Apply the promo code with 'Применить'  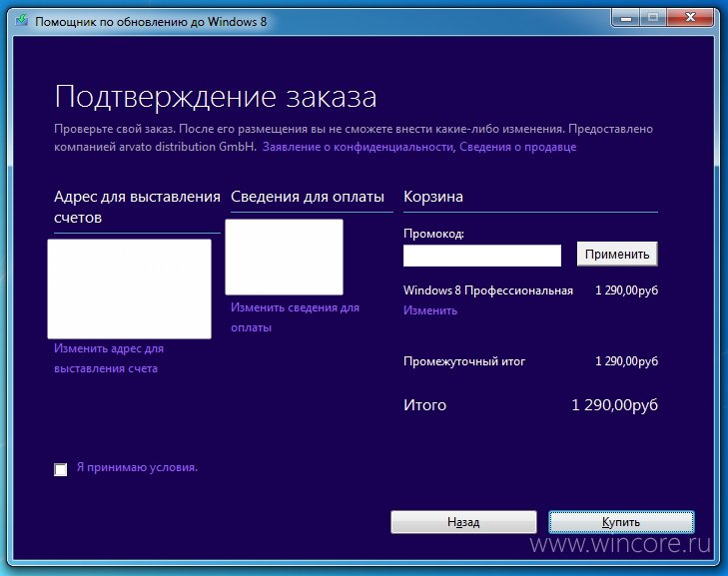click(617, 254)
